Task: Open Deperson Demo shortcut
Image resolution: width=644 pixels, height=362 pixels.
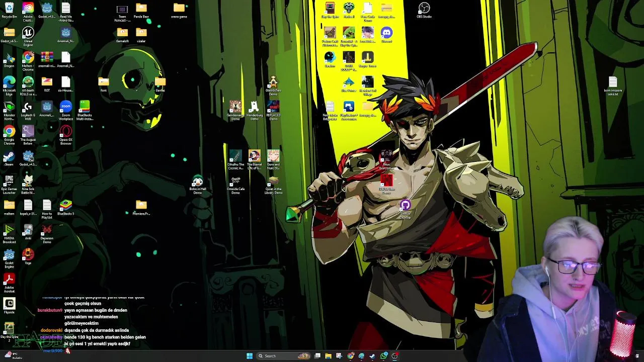Action: [x=47, y=234]
